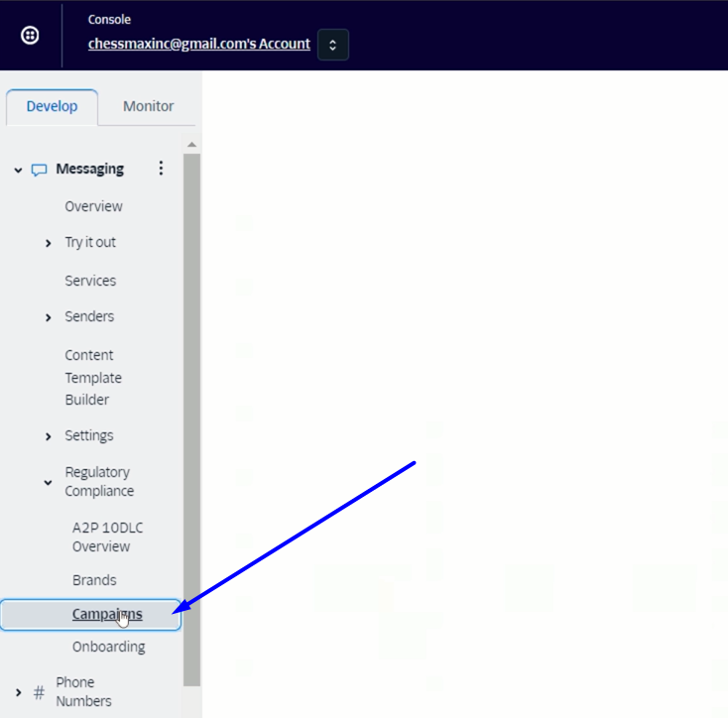728x718 pixels.
Task: Collapse Regulatory Compliance section
Action: (48, 482)
